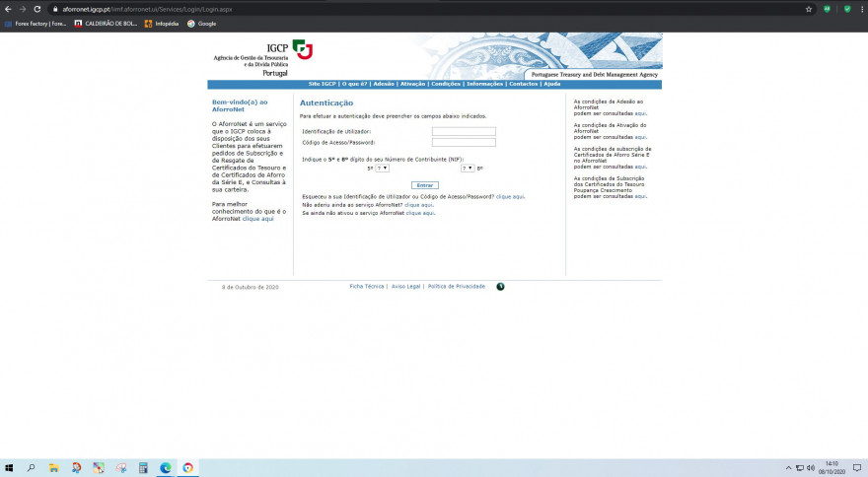Open the pink sketch app in taskbar
The height and width of the screenshot is (477, 868).
coord(121,468)
